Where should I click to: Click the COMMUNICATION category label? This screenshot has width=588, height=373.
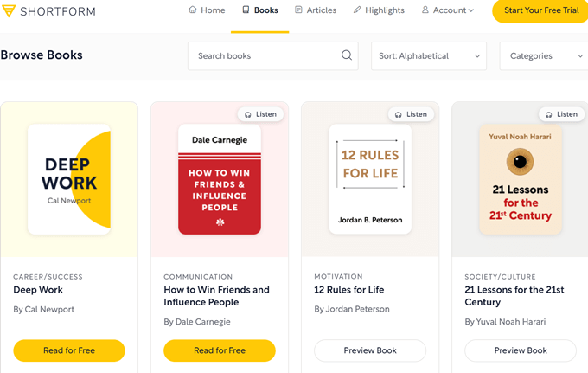(198, 277)
